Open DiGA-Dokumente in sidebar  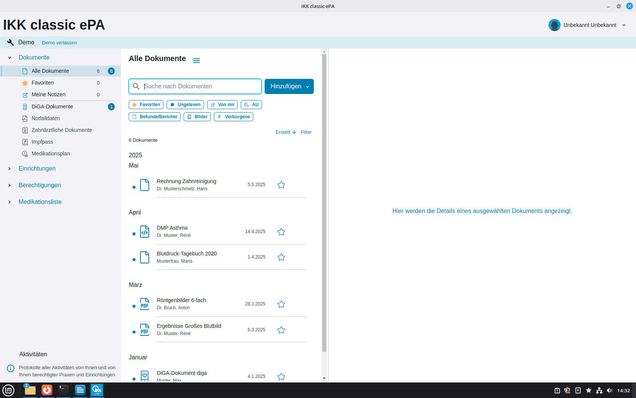[x=60, y=106]
